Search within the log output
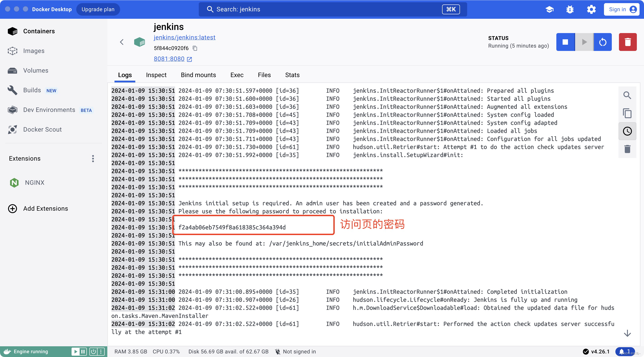Image resolution: width=644 pixels, height=357 pixels. tap(627, 95)
